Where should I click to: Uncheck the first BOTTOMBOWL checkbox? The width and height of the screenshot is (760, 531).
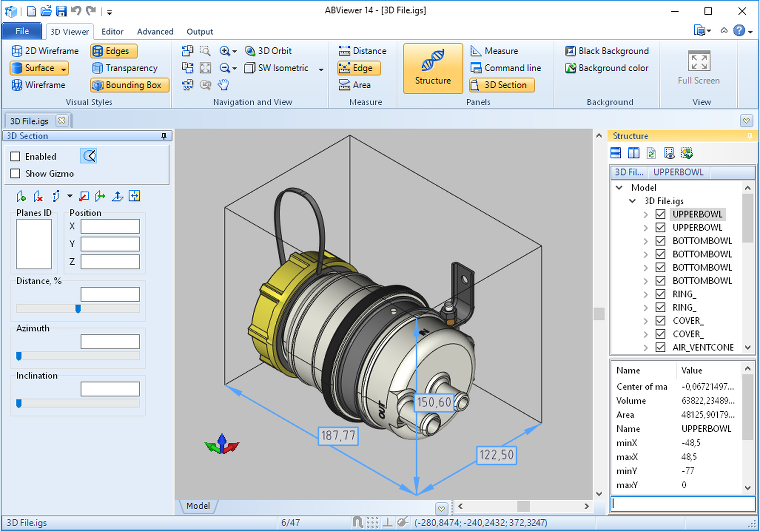(660, 241)
